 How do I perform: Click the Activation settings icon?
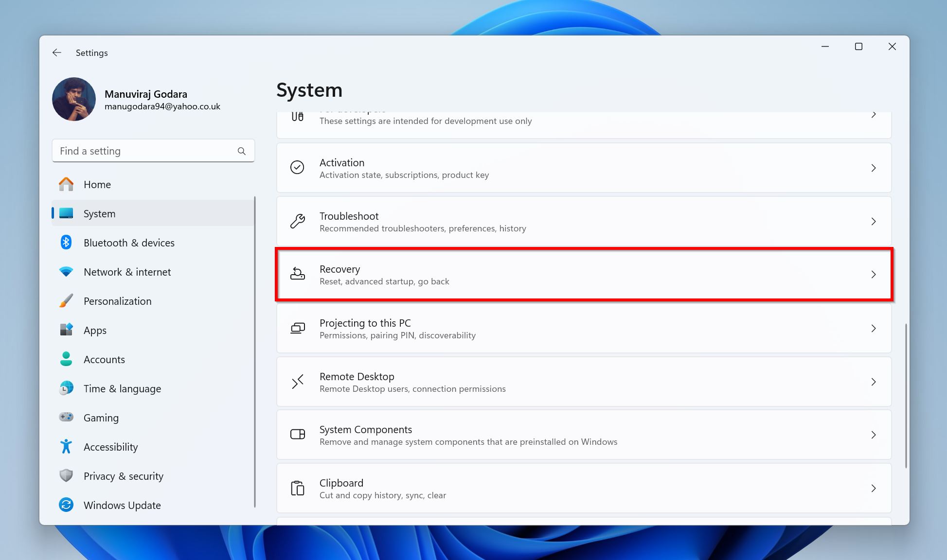298,167
